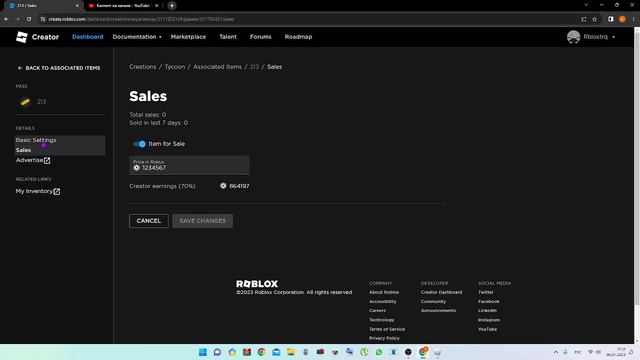640x360 pixels.
Task: Open WhatsApp from the taskbar
Action: (x=379, y=352)
